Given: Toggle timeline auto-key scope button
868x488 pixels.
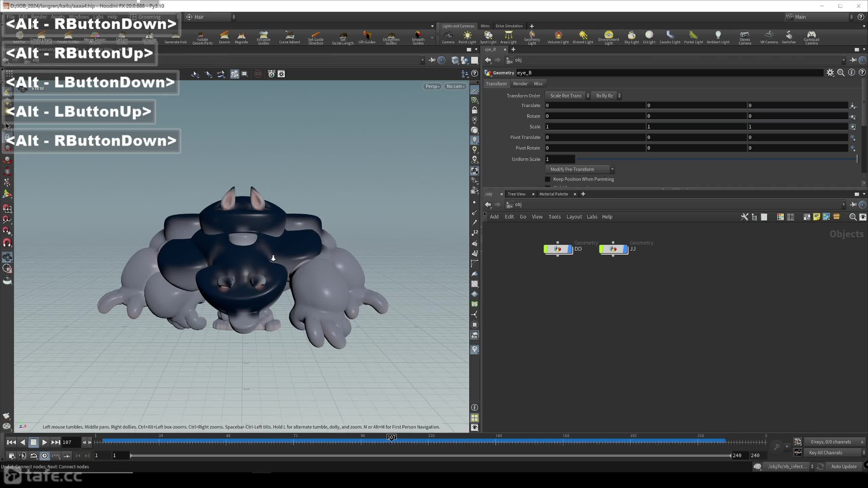Looking at the screenshot, I should point(798,442).
